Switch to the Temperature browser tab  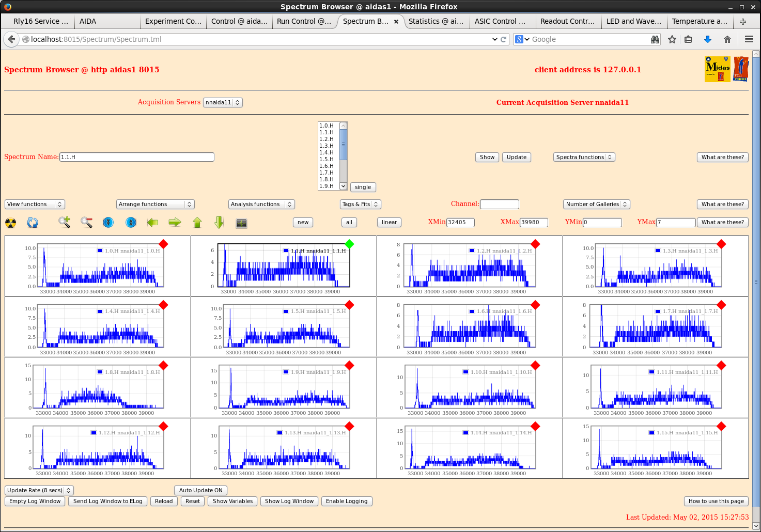click(699, 21)
